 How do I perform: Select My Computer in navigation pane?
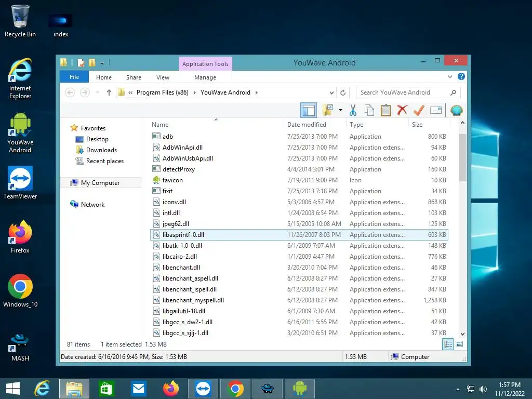point(100,183)
